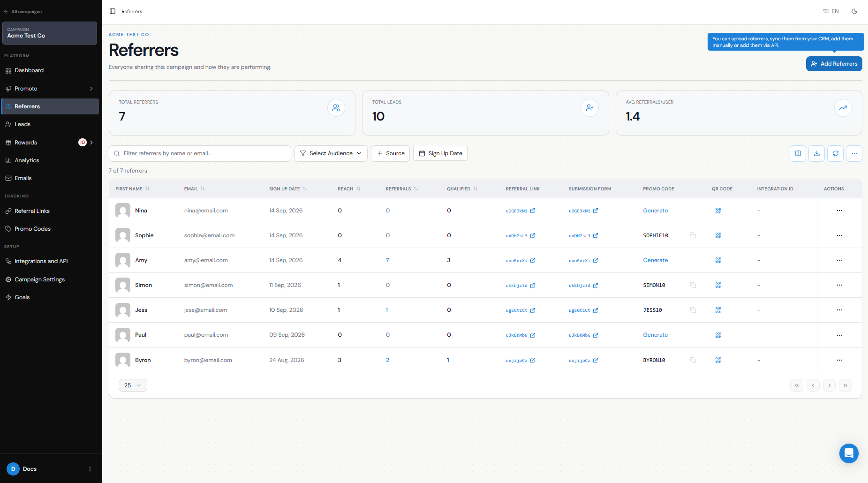Go back to All campaigns
Viewport: 868px width, 483px height.
tap(23, 12)
